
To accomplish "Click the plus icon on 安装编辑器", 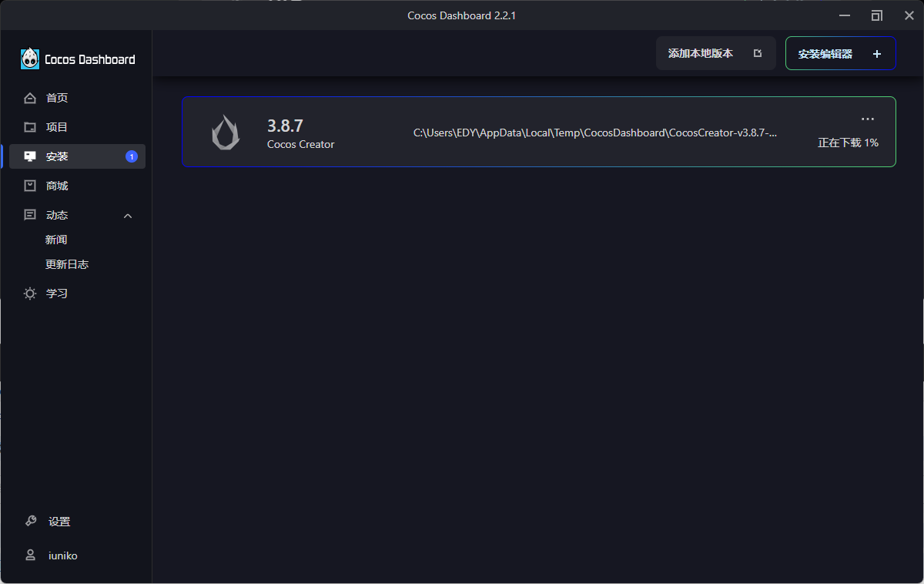I will [877, 54].
